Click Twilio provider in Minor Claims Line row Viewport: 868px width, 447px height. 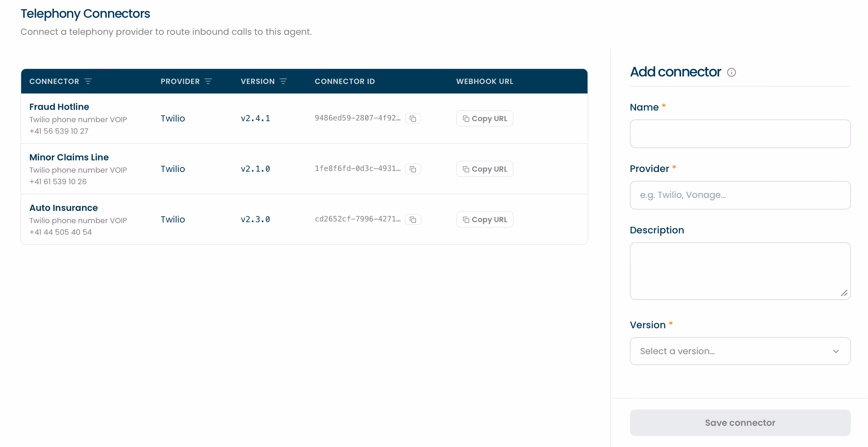pyautogui.click(x=173, y=169)
